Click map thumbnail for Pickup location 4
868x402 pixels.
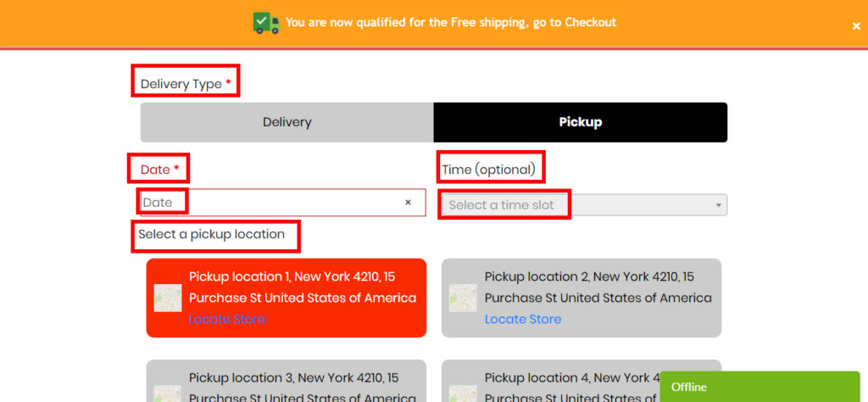[x=463, y=394]
